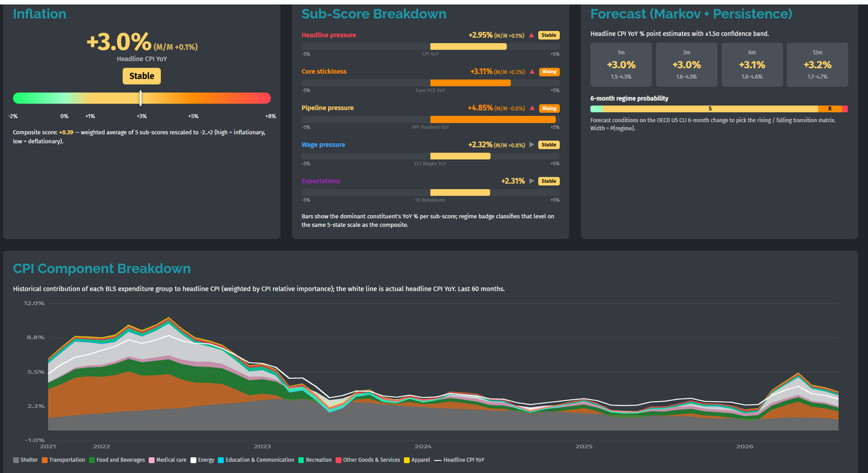The width and height of the screenshot is (868, 473).
Task: Click the Pipeline pressure label
Action: click(328, 108)
